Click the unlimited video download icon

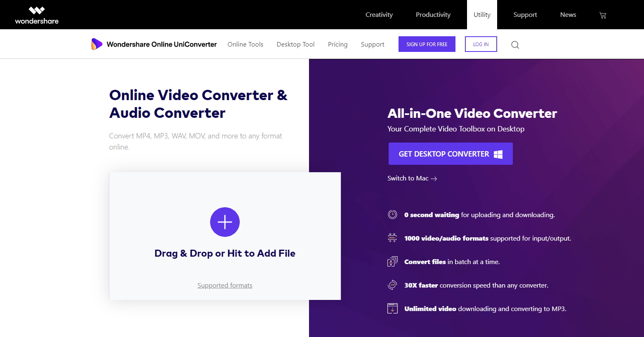point(392,309)
